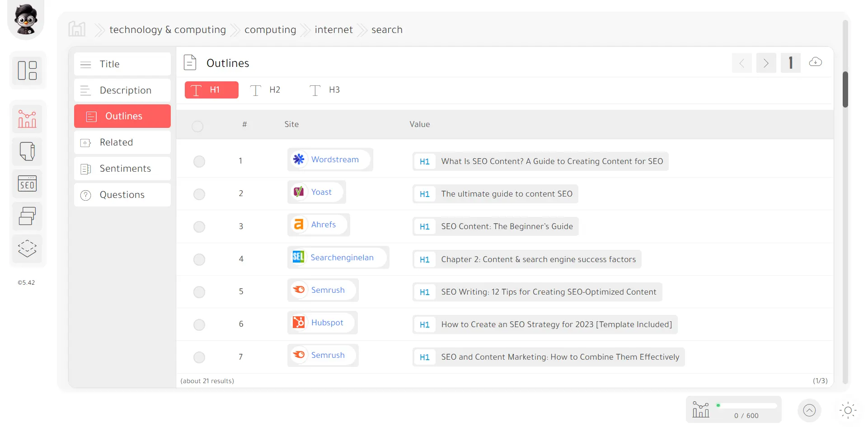Screen dimensions: 868x427
Task: Click the Sentiments panel icon
Action: [86, 169]
